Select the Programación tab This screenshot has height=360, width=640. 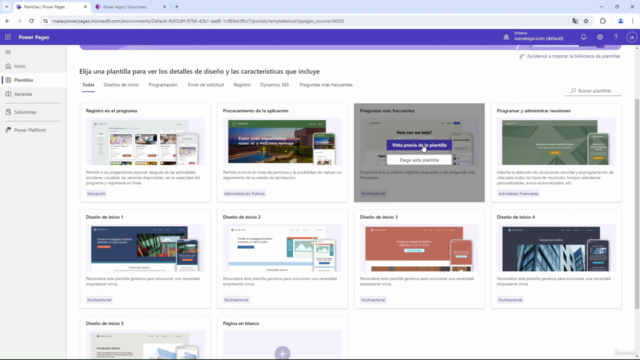pyautogui.click(x=163, y=85)
